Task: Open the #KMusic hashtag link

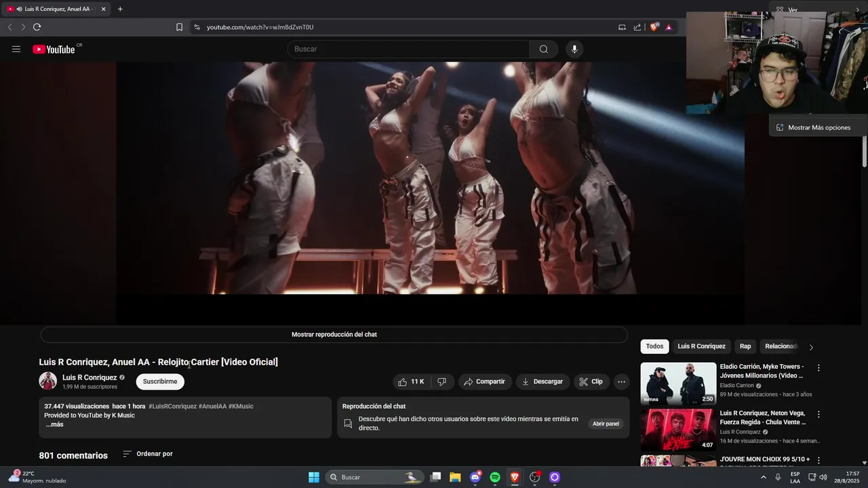Action: click(241, 406)
